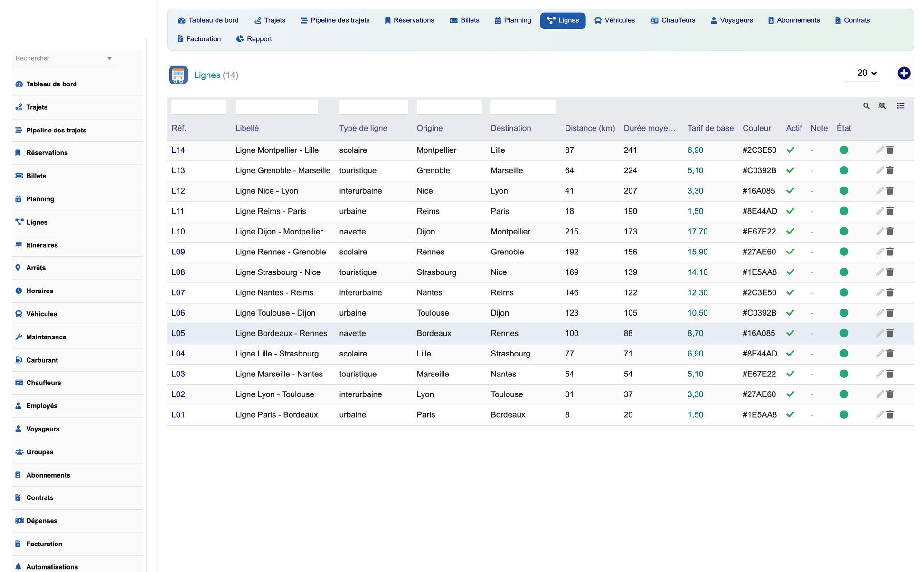
Task: Toggle the Actif checkmark for line L12
Action: click(x=790, y=191)
